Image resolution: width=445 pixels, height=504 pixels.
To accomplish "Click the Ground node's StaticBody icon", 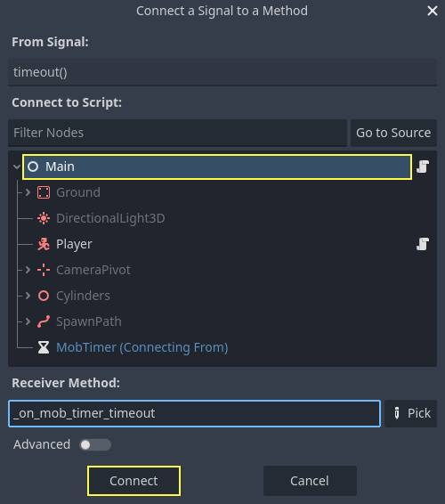I will pos(44,192).
